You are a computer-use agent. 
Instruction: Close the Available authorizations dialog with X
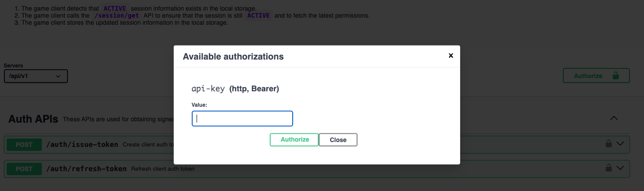(x=450, y=56)
